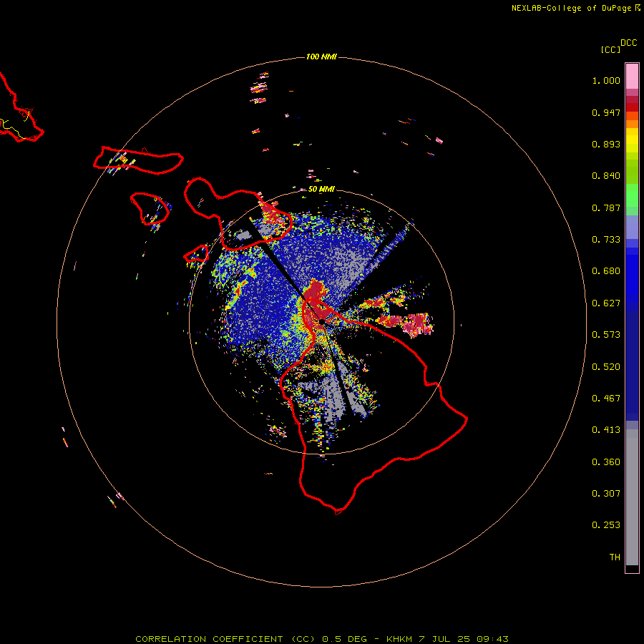Image resolution: width=644 pixels, height=644 pixels.
Task: Click the 0.840 color scale value
Action: tap(606, 176)
